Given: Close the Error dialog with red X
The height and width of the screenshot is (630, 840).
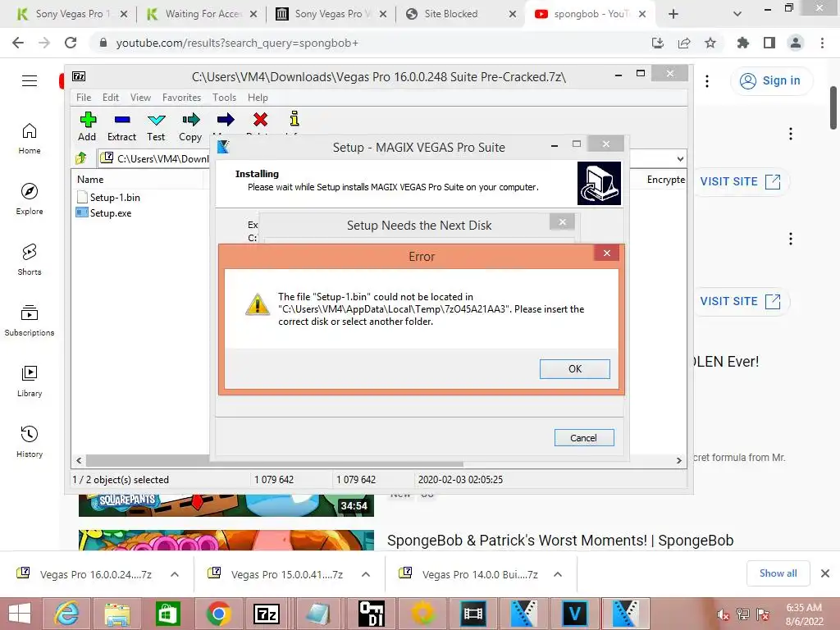Looking at the screenshot, I should coord(606,253).
